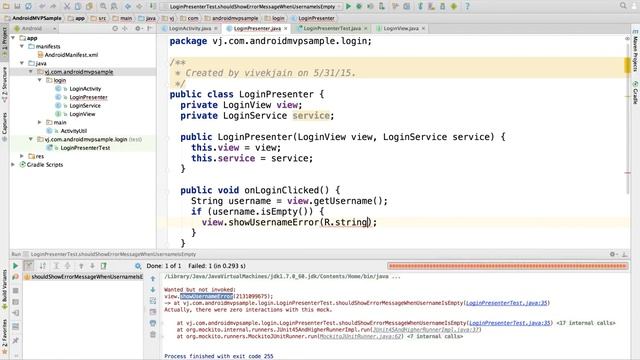Image resolution: width=640 pixels, height=360 pixels.
Task: Toggle the Hide Passed tests button
Action: [x=29, y=266]
